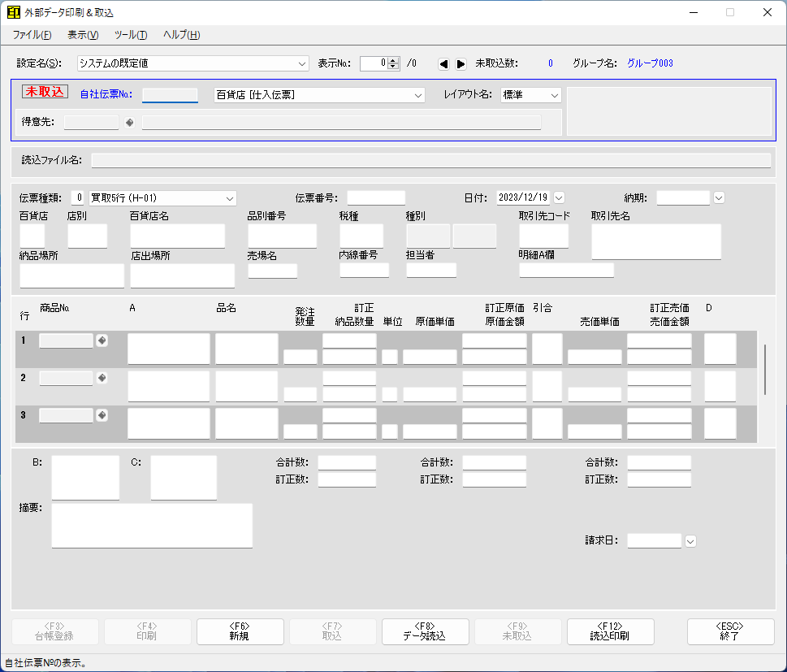Click the 店出場所 input field
Screen dimensions: 787x672
coord(182,275)
